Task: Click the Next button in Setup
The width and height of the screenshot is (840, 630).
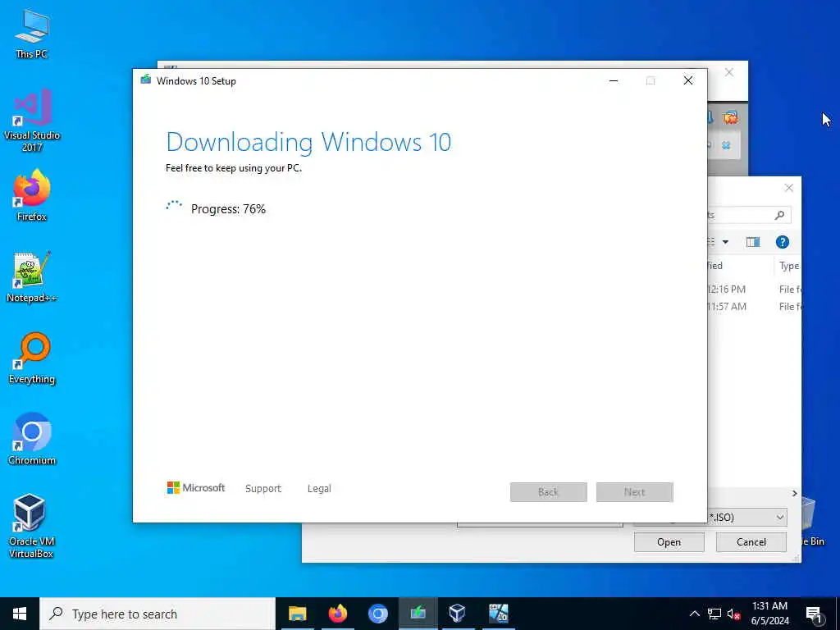Action: [635, 492]
